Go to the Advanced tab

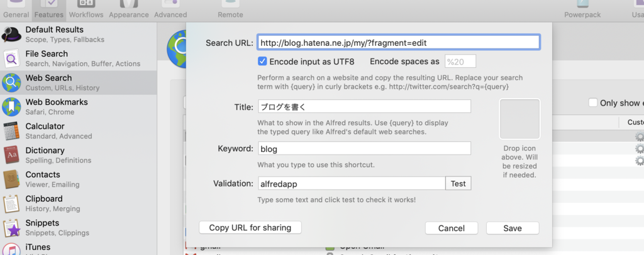tap(170, 10)
